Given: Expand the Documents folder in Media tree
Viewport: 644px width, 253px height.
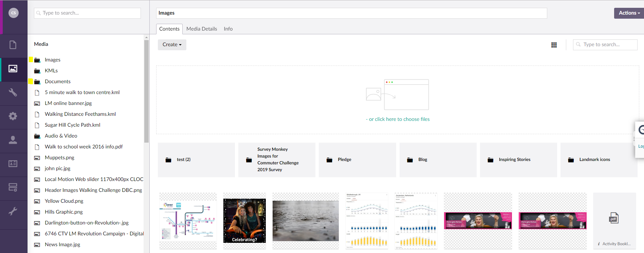Looking at the screenshot, I should tap(31, 82).
